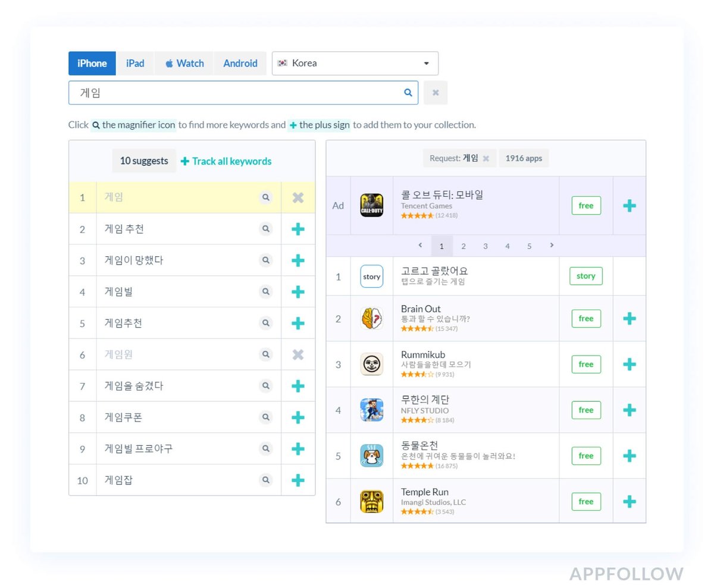Add keyword 게임잡 to collection

298,480
